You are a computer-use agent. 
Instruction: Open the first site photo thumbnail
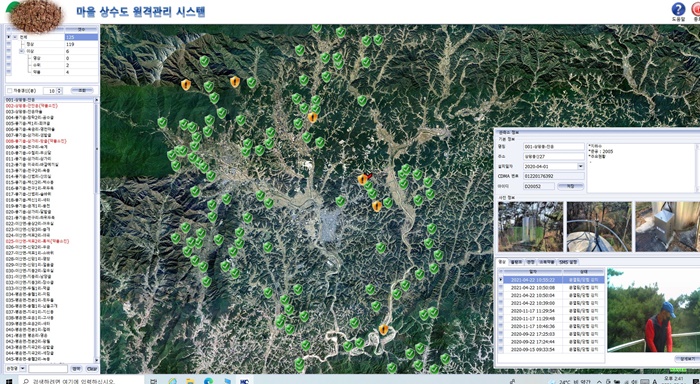[x=530, y=226]
